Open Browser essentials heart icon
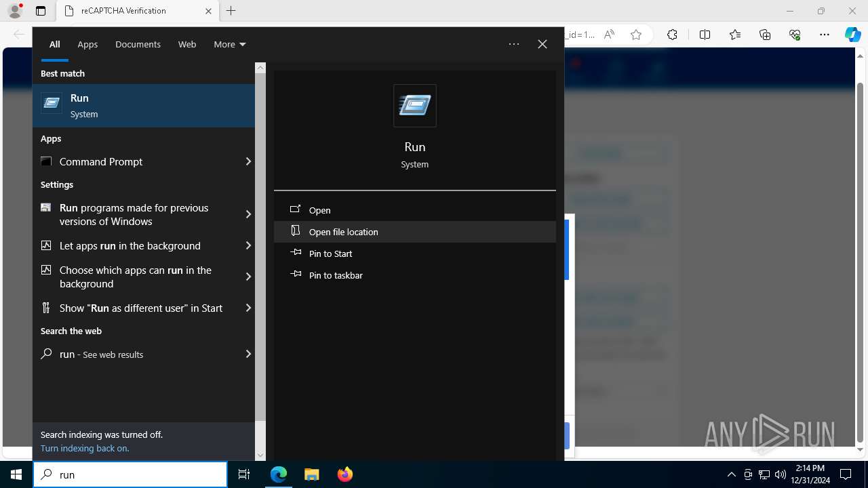Image resolution: width=868 pixels, height=488 pixels. pyautogui.click(x=795, y=35)
